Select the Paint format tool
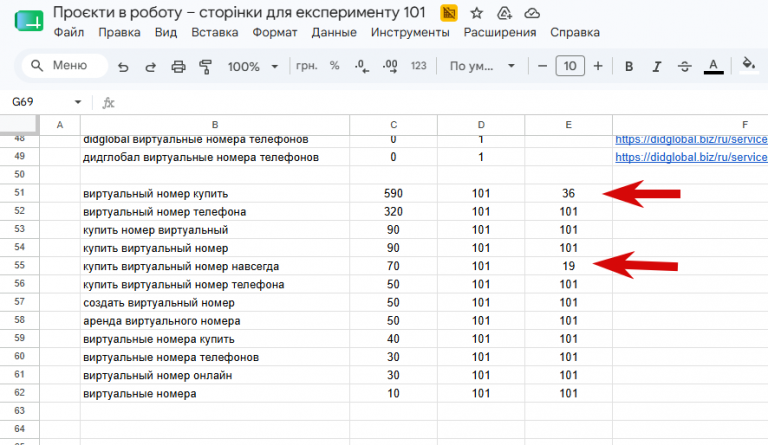The width and height of the screenshot is (768, 445). (x=206, y=67)
